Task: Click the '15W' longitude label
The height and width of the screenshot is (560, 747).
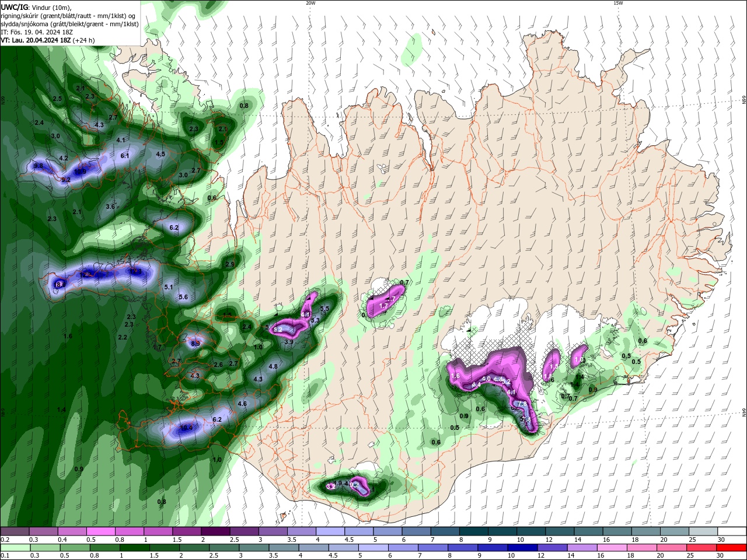Action: click(x=618, y=3)
